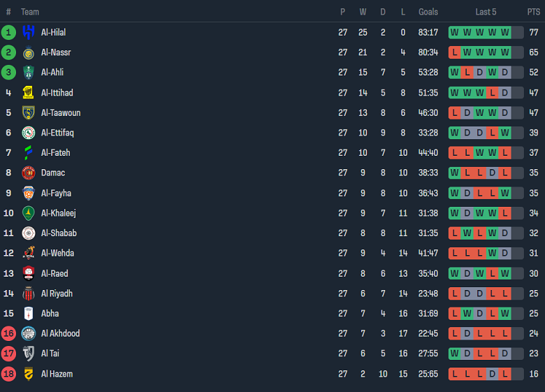This screenshot has width=545, height=392.
Task: Click the Al-Fateh club logo icon
Action: point(29,153)
